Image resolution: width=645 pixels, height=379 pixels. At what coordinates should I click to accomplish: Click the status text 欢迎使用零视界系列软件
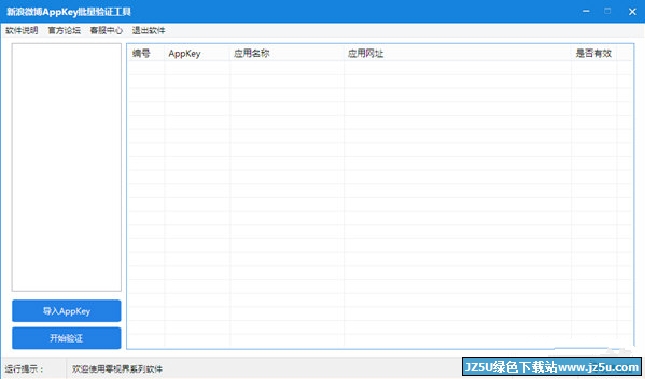pyautogui.click(x=118, y=369)
